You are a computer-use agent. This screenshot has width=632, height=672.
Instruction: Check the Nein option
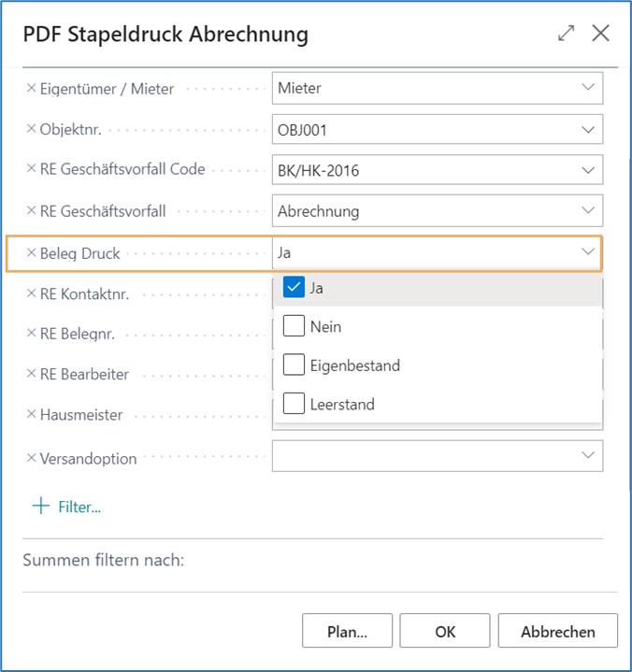tap(294, 326)
